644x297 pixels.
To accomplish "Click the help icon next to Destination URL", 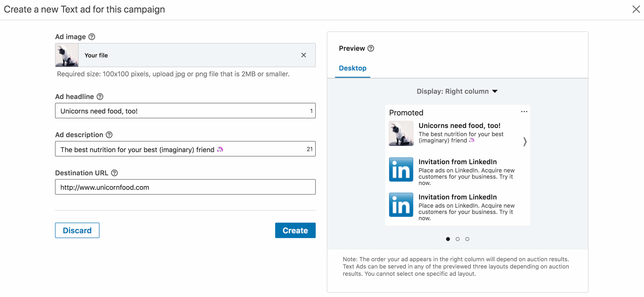I will click(x=115, y=173).
